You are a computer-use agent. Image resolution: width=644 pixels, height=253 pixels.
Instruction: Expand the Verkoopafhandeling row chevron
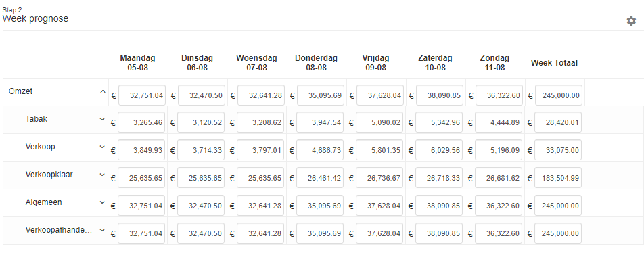102,230
